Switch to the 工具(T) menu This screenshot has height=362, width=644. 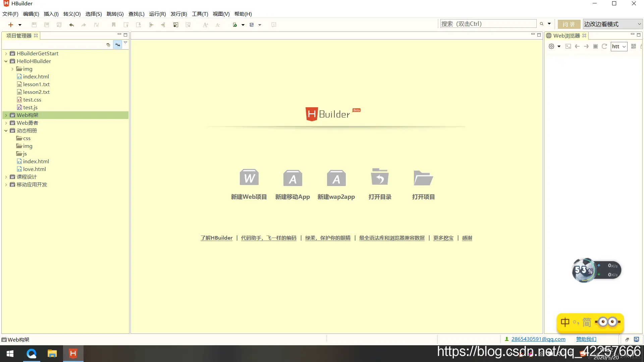[200, 14]
